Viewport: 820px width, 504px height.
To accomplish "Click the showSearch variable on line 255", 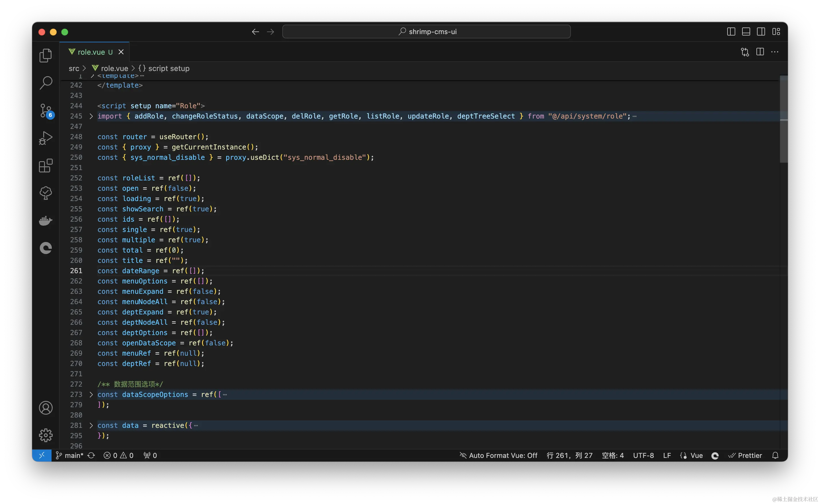I will [x=143, y=209].
